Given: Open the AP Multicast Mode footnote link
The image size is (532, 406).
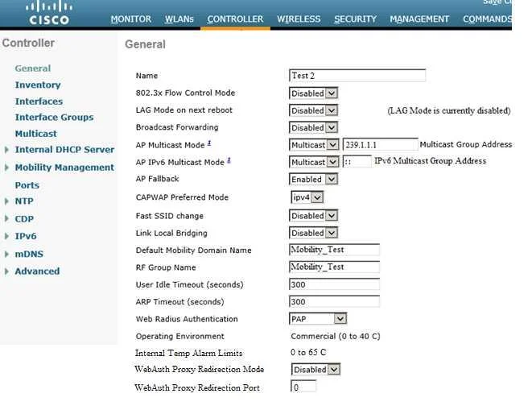Looking at the screenshot, I should (209, 143).
